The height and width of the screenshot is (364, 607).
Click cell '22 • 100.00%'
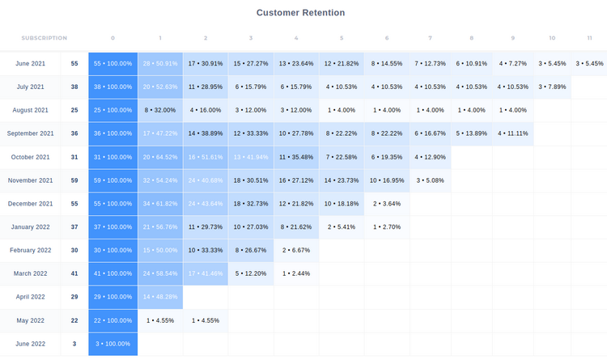point(113,320)
